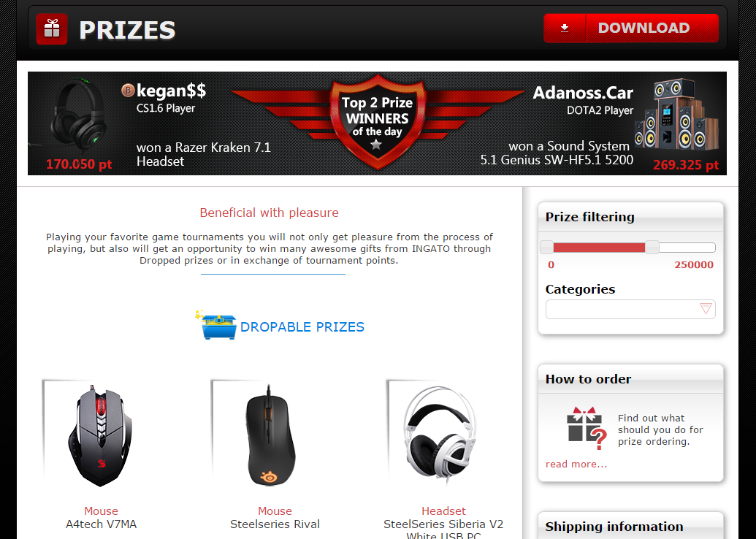
Task: Click the Genius speaker system image
Action: pyautogui.click(x=676, y=115)
